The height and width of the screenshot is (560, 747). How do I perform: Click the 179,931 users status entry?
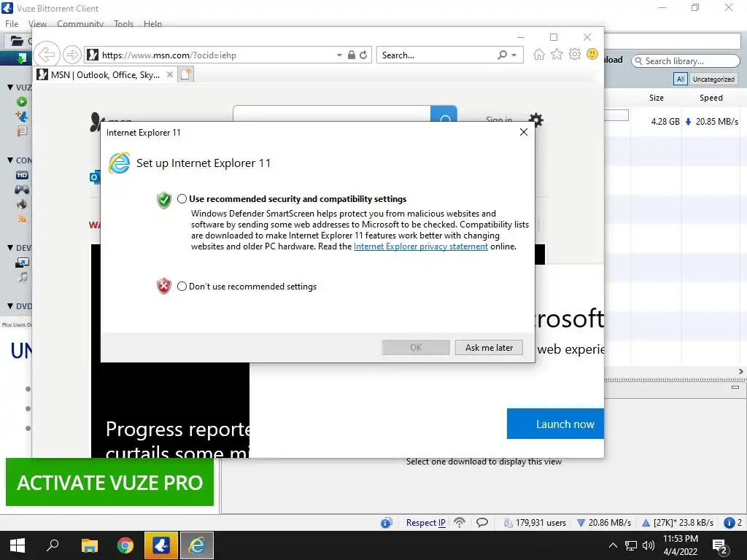coord(535,522)
